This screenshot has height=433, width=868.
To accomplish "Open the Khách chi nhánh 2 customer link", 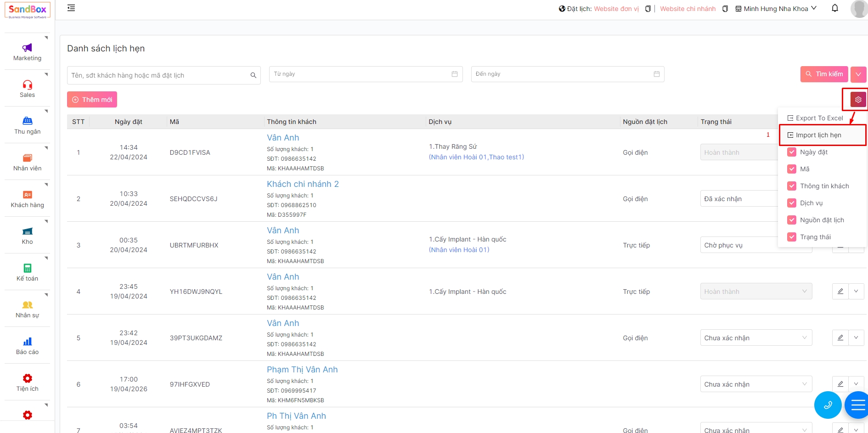I will point(303,184).
